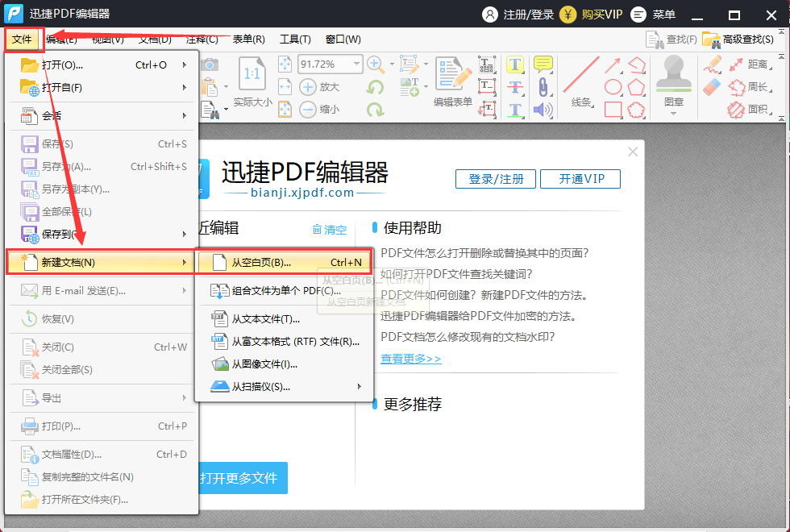790x532 pixels.
Task: Open the 工具(T) menu
Action: tap(295, 39)
